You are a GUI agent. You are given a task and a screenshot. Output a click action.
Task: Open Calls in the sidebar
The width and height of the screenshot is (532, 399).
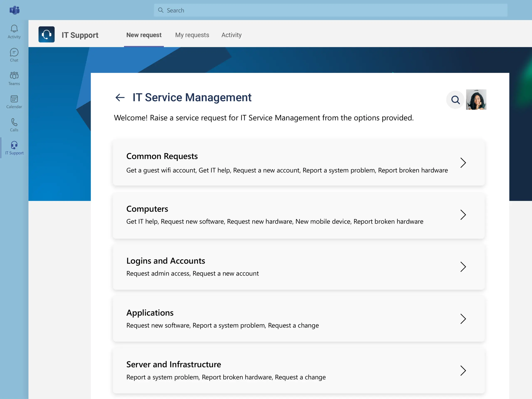coord(14,125)
